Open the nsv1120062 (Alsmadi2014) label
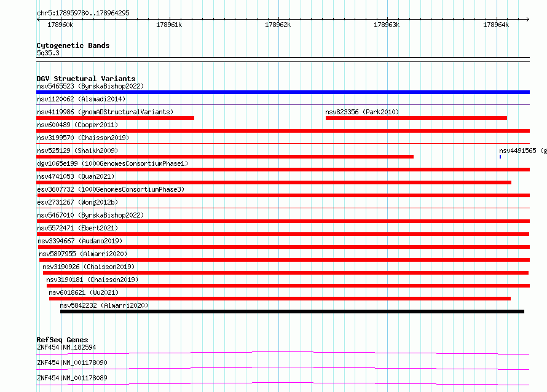This screenshot has width=547, height=392. click(x=81, y=99)
